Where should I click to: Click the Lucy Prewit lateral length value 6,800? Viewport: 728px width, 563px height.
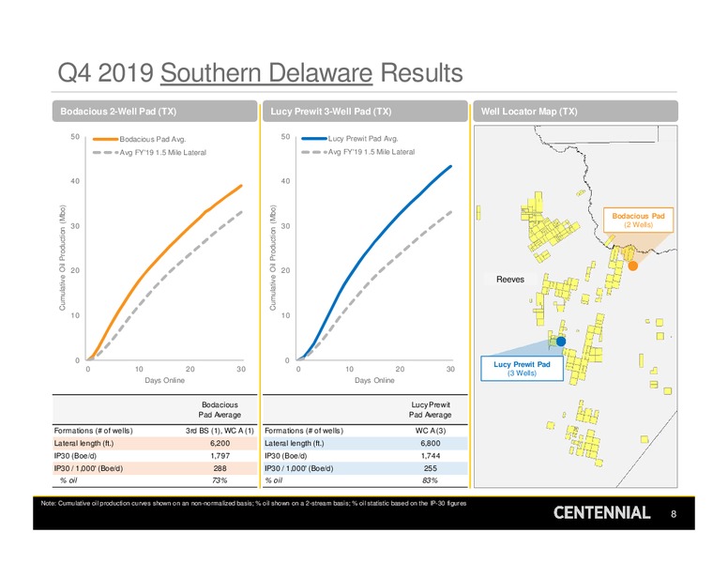click(431, 443)
